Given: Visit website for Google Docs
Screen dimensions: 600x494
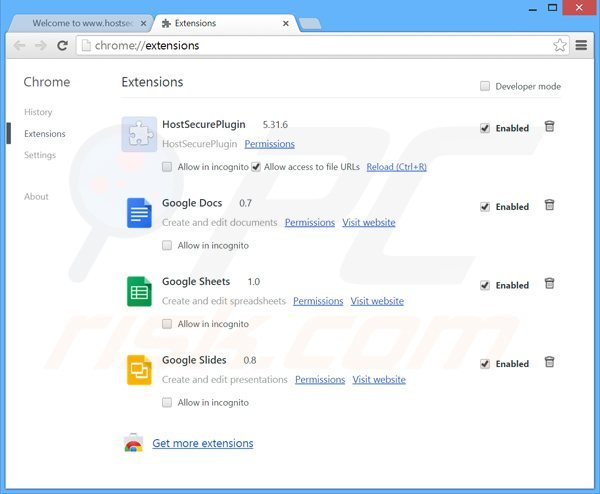Looking at the screenshot, I should [368, 222].
